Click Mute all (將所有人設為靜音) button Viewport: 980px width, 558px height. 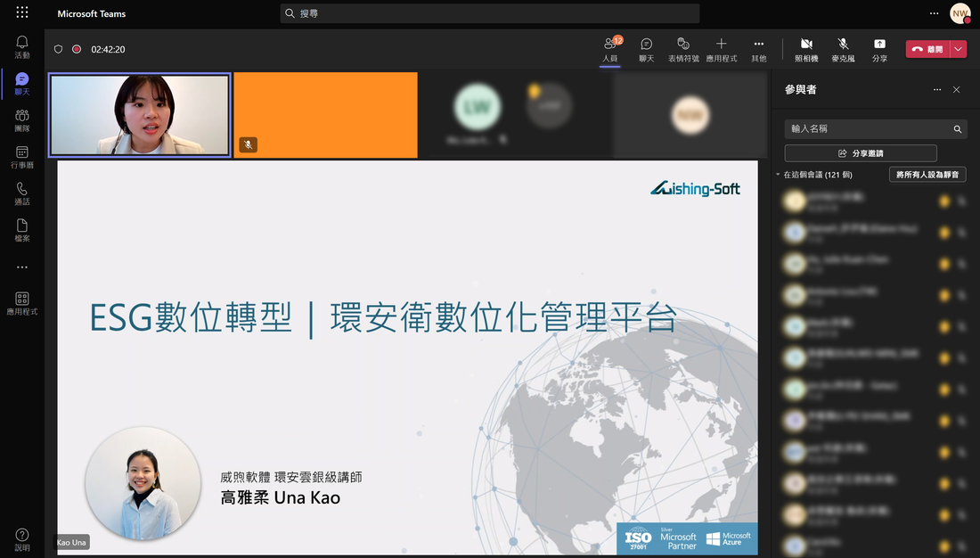point(927,175)
